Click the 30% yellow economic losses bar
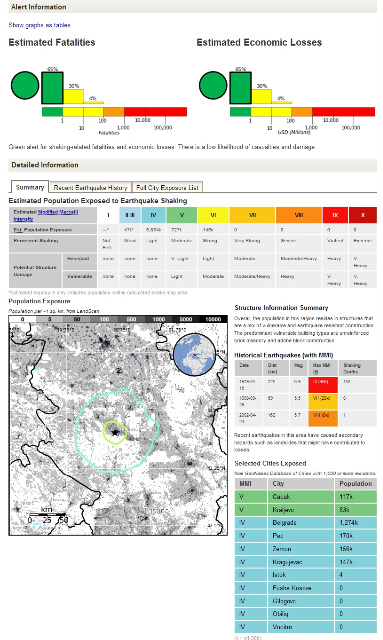Image resolution: width=383 pixels, height=640 pixels. [261, 97]
